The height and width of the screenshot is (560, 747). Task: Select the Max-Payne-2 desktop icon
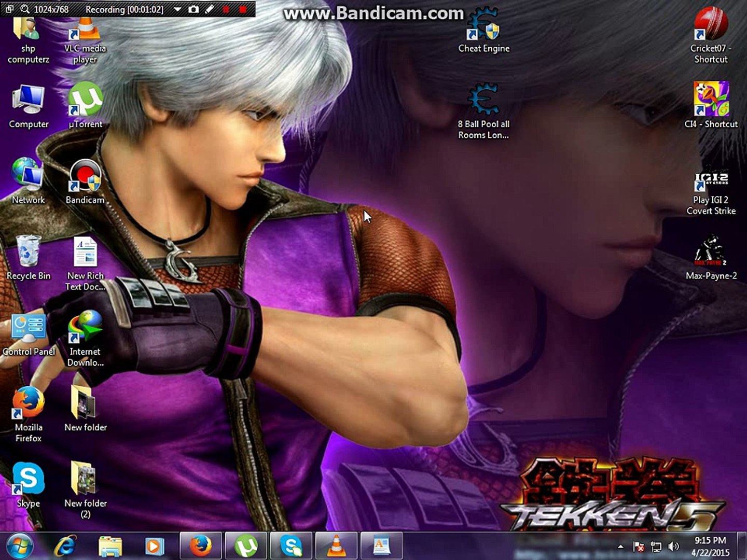click(x=711, y=258)
